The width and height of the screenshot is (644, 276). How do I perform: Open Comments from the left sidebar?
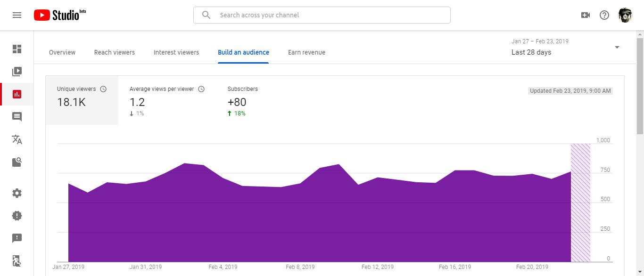point(17,117)
